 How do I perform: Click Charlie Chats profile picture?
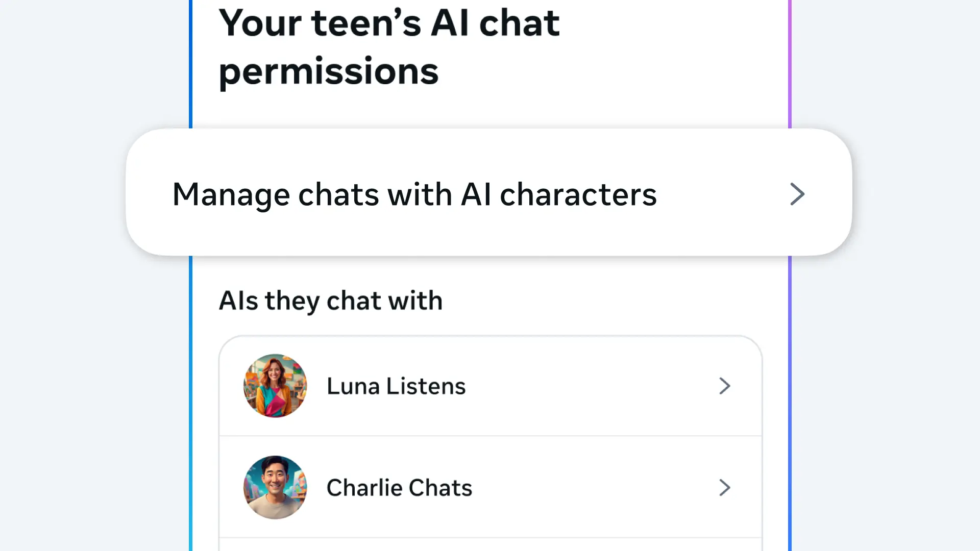(x=275, y=487)
